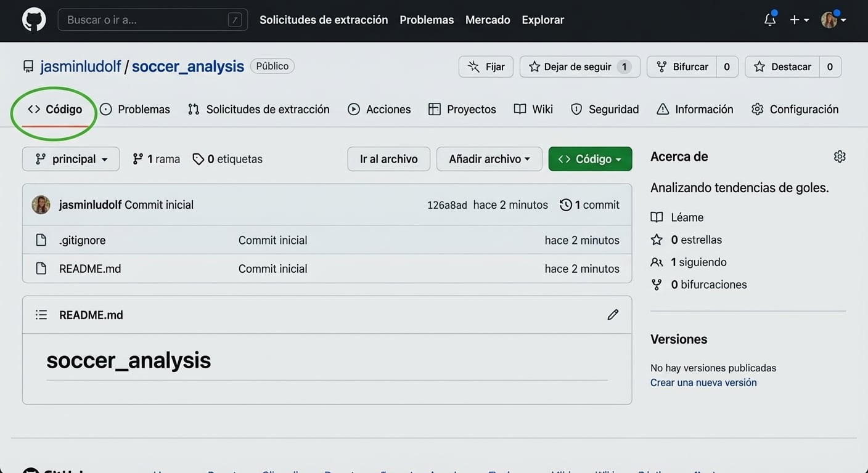Click the .gitignore file icon
The height and width of the screenshot is (473, 868).
click(41, 240)
